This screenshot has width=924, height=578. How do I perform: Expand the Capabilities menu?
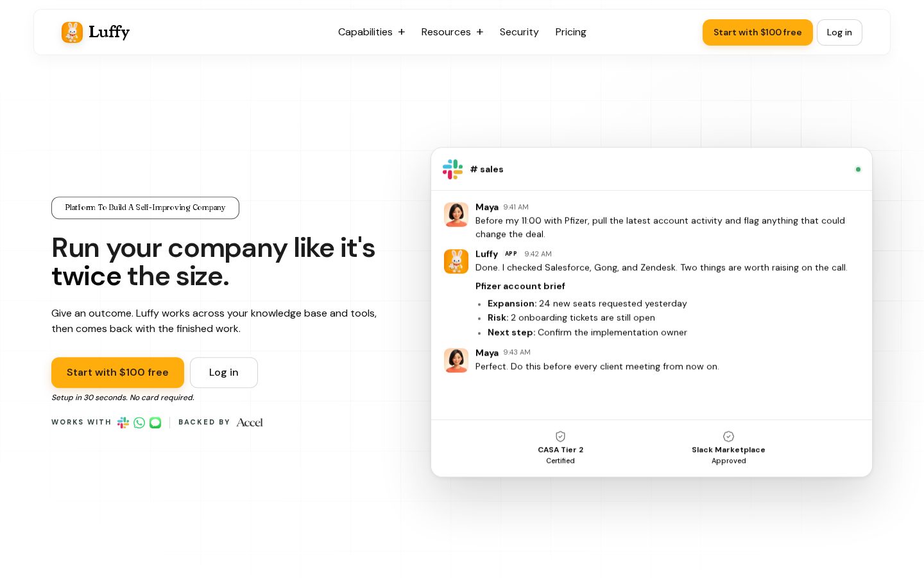click(x=372, y=32)
